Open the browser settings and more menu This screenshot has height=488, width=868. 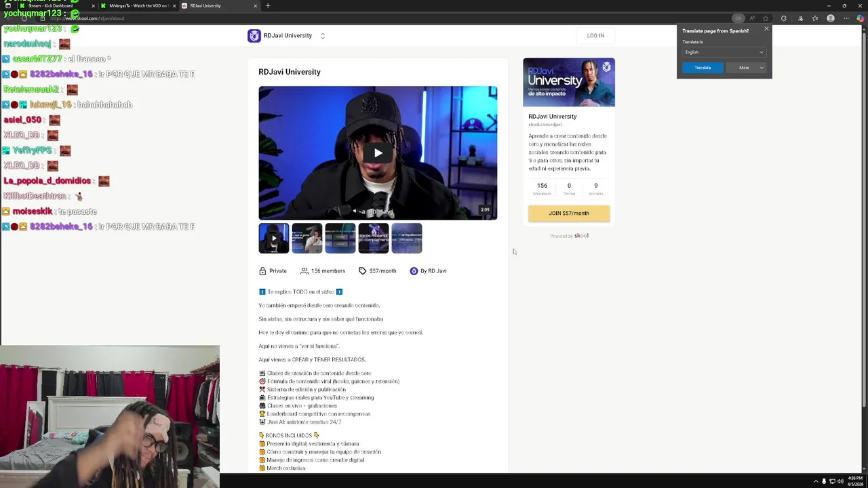point(846,18)
